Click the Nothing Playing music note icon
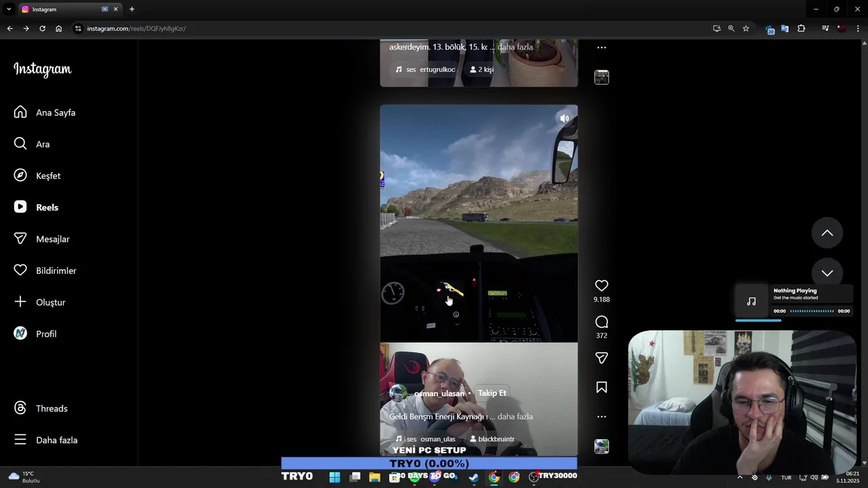The image size is (868, 488). pos(751,302)
